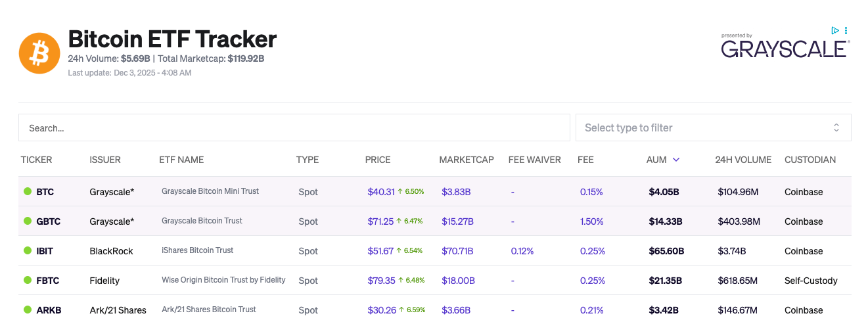
Task: Sort by the PRICE column header
Action: pyautogui.click(x=378, y=160)
